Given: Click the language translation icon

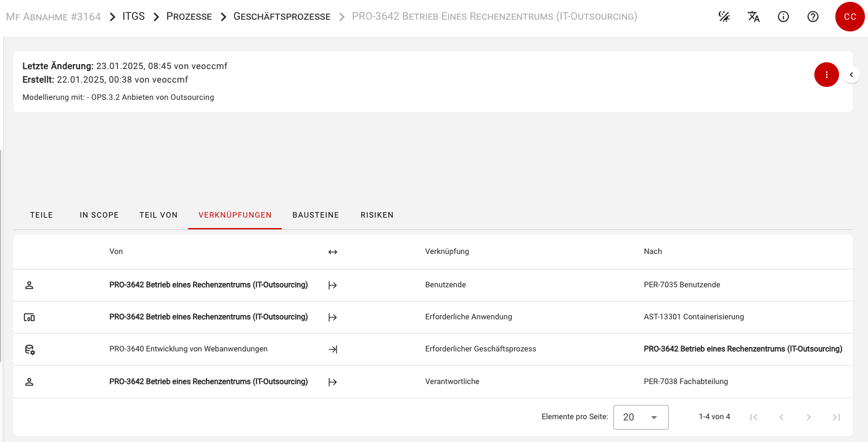Looking at the screenshot, I should [753, 17].
